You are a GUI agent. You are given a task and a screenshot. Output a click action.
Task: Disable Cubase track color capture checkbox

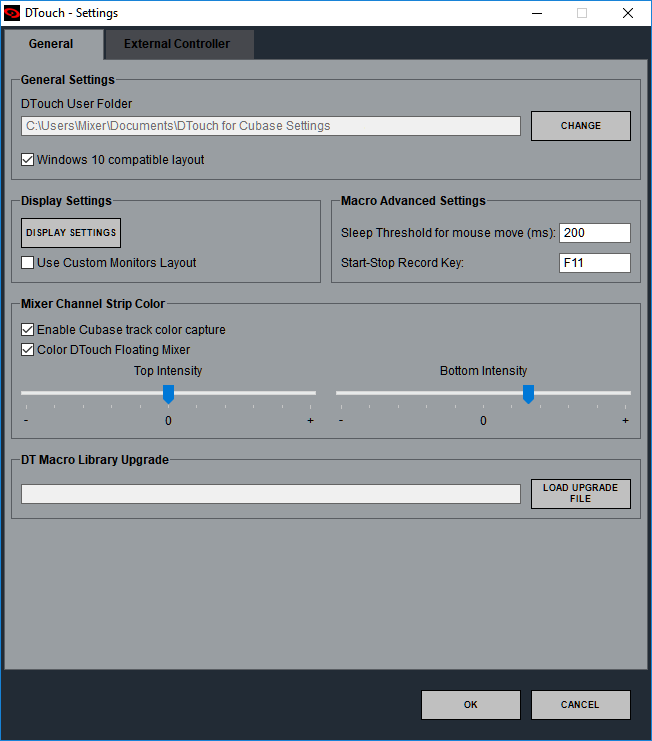click(x=28, y=330)
